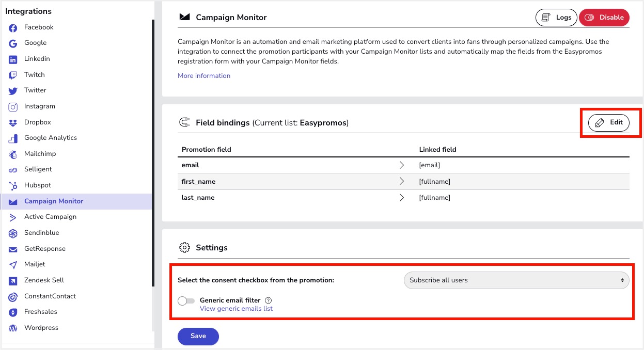Image resolution: width=644 pixels, height=350 pixels.
Task: Edit the field bindings
Action: (x=608, y=123)
